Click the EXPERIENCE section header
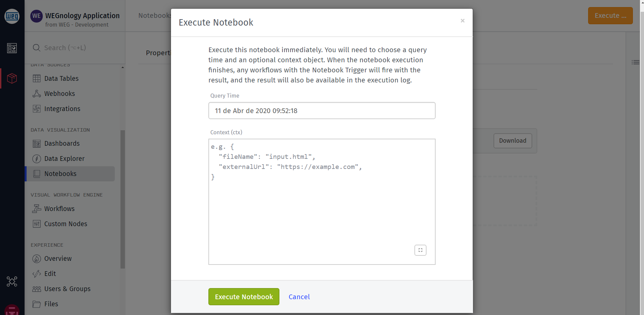This screenshot has width=644, height=315. 47,245
